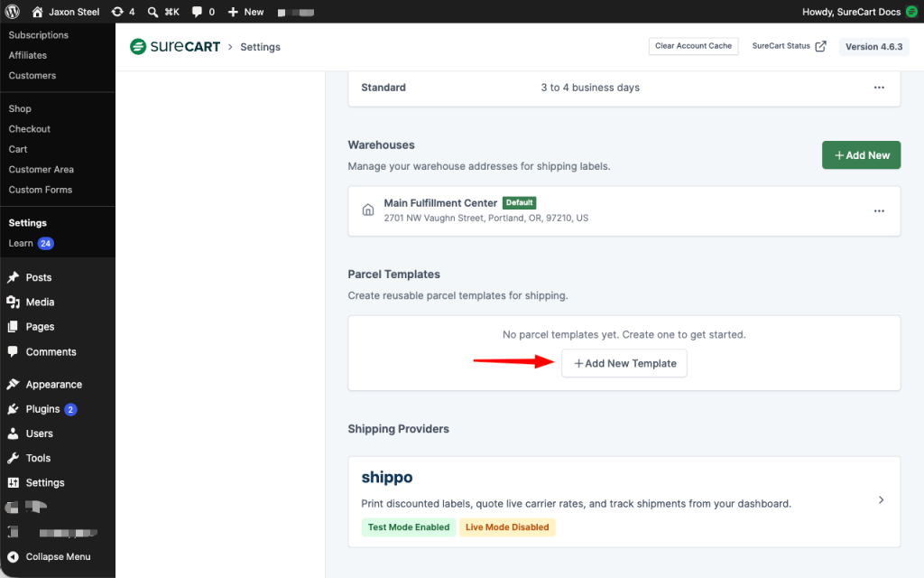Click the shippo logo
924x578 pixels.
point(387,477)
